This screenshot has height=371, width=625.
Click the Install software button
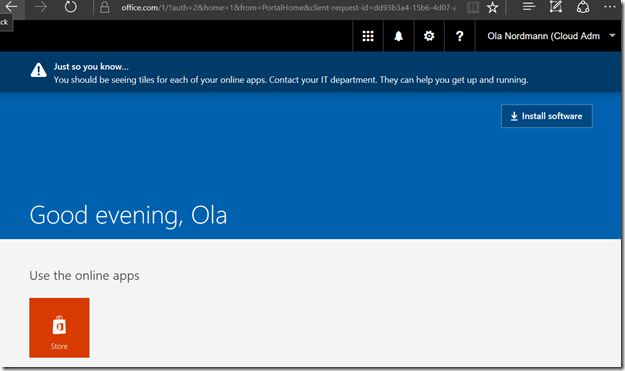click(546, 116)
